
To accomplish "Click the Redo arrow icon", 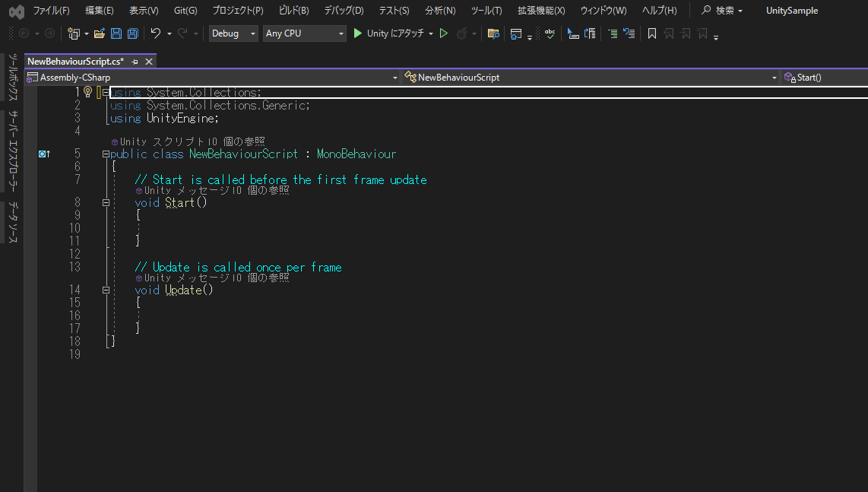I will click(x=182, y=33).
